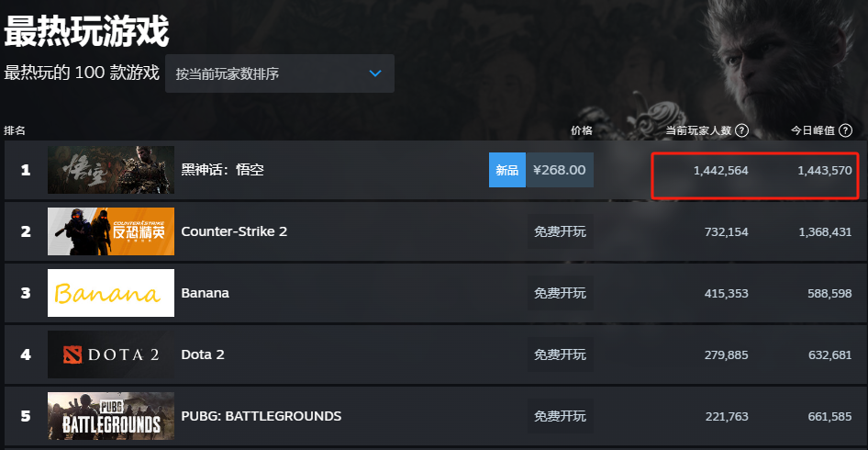Open 黑神话：悟空 game thumbnail

pyautogui.click(x=111, y=170)
